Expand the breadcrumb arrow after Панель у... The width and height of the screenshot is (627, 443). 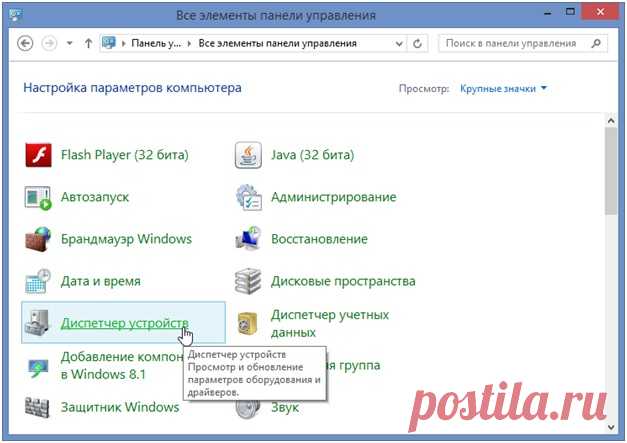coord(189,43)
